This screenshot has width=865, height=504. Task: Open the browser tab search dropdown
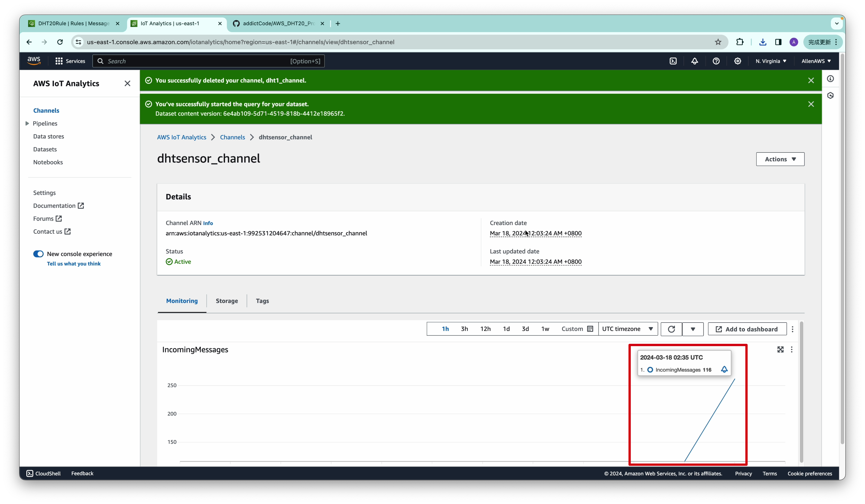pyautogui.click(x=837, y=23)
